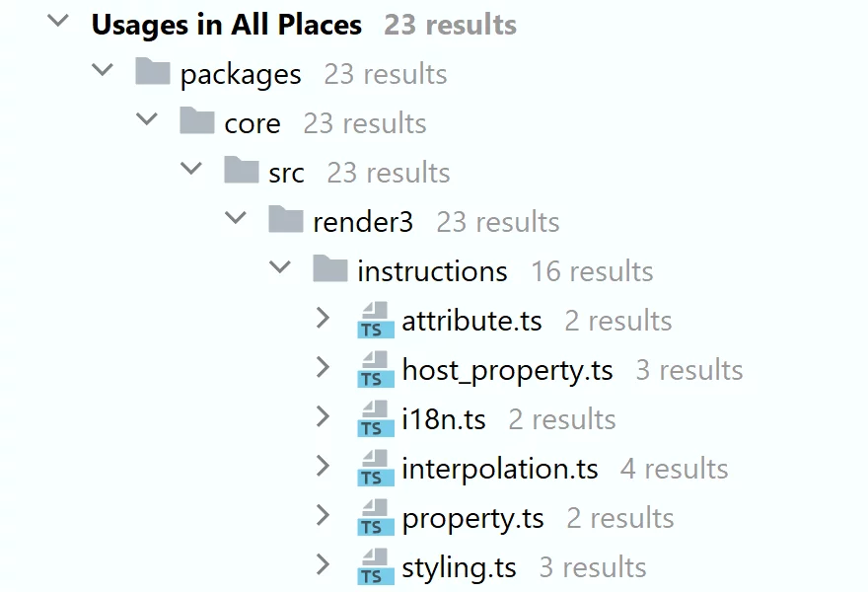Viewport: 868px width, 592px height.
Task: Click the host_property.ts TypeScript file icon
Action: (x=376, y=369)
